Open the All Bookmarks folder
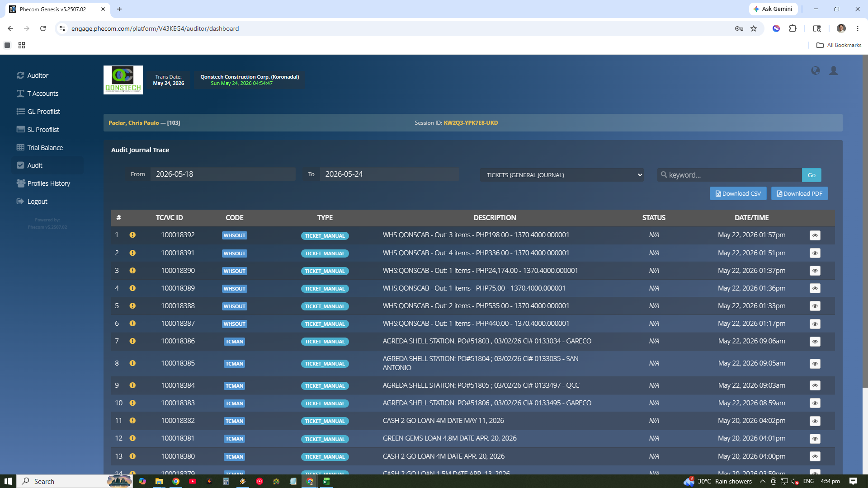Viewport: 868px width, 488px height. point(839,45)
